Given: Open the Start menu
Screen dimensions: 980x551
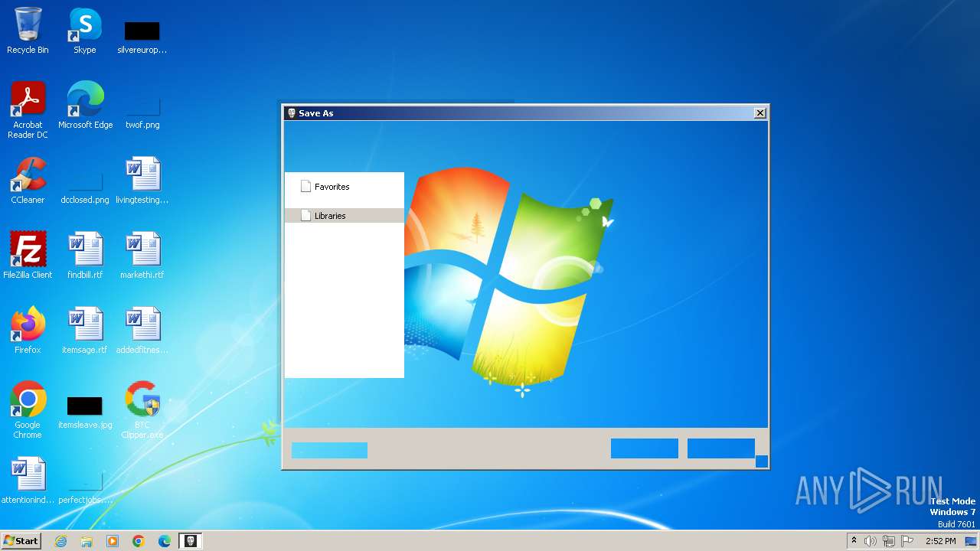Looking at the screenshot, I should [x=21, y=540].
